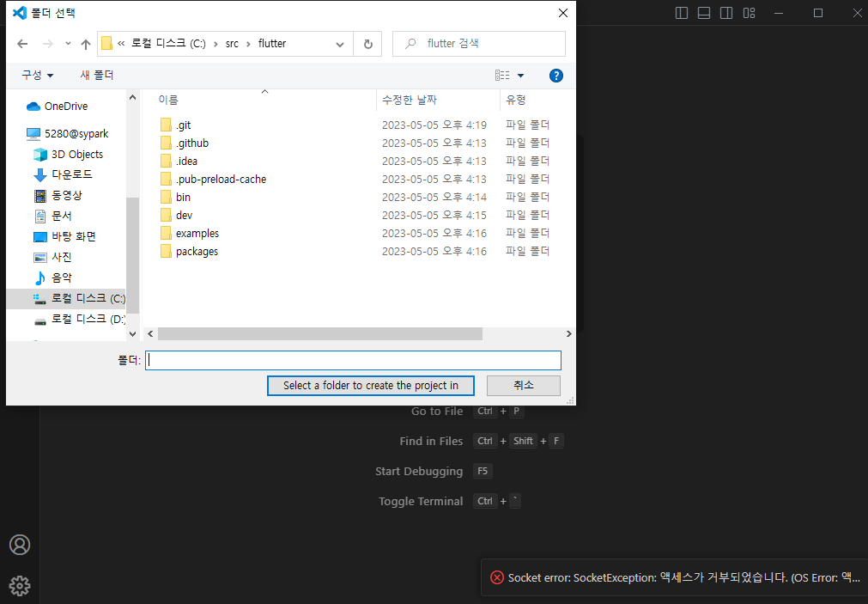Open VS Code Accounts icon

click(20, 545)
